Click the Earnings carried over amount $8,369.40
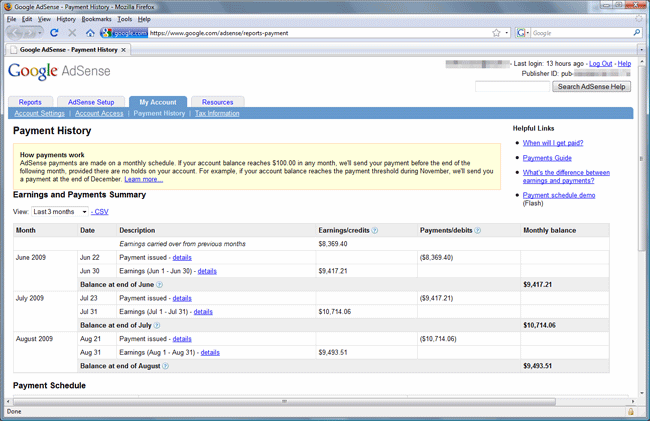650x421 pixels. [333, 244]
